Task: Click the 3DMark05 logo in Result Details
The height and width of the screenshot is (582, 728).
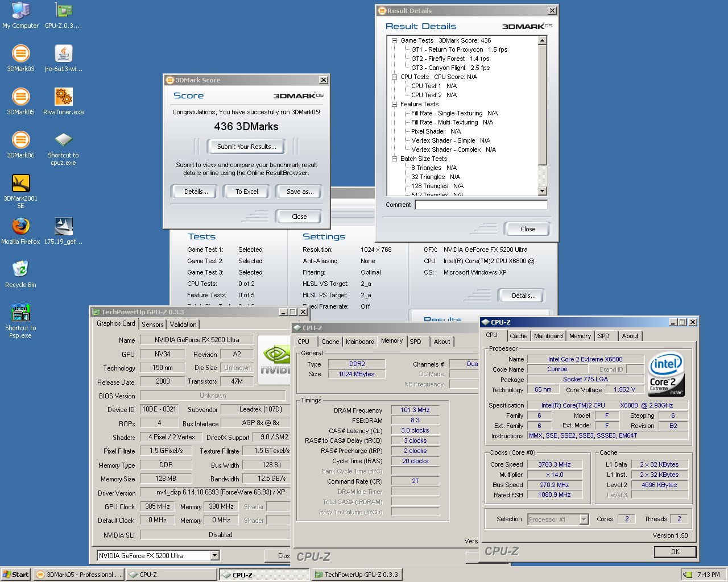Action: tap(527, 26)
